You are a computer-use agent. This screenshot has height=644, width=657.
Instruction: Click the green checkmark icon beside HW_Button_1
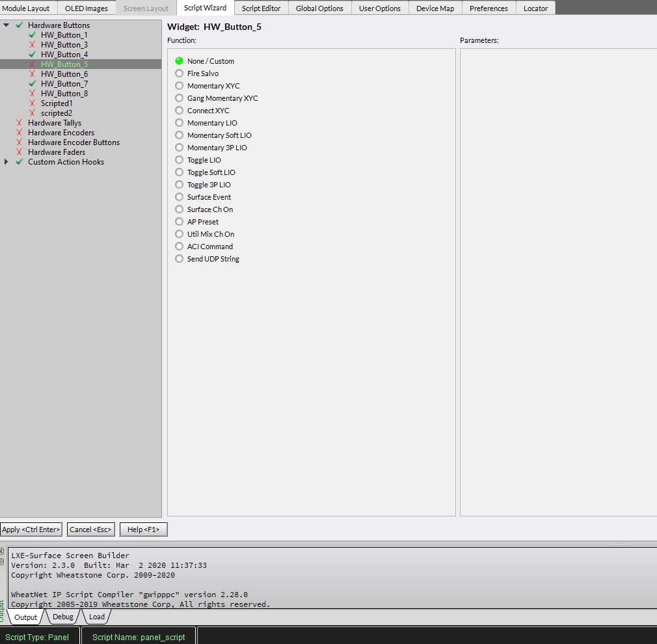(x=33, y=35)
